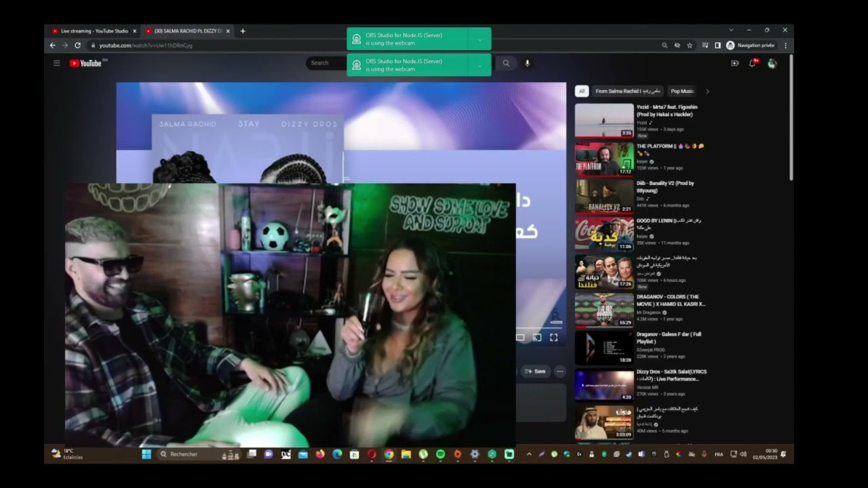Viewport: 868px width, 488px height.
Task: Open the weather widget showing 18°C
Action: click(x=68, y=454)
